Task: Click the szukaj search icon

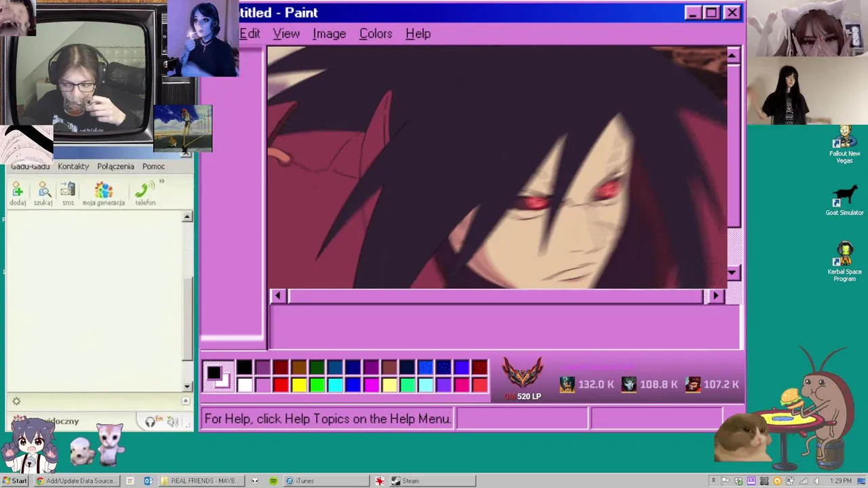Action: point(43,193)
